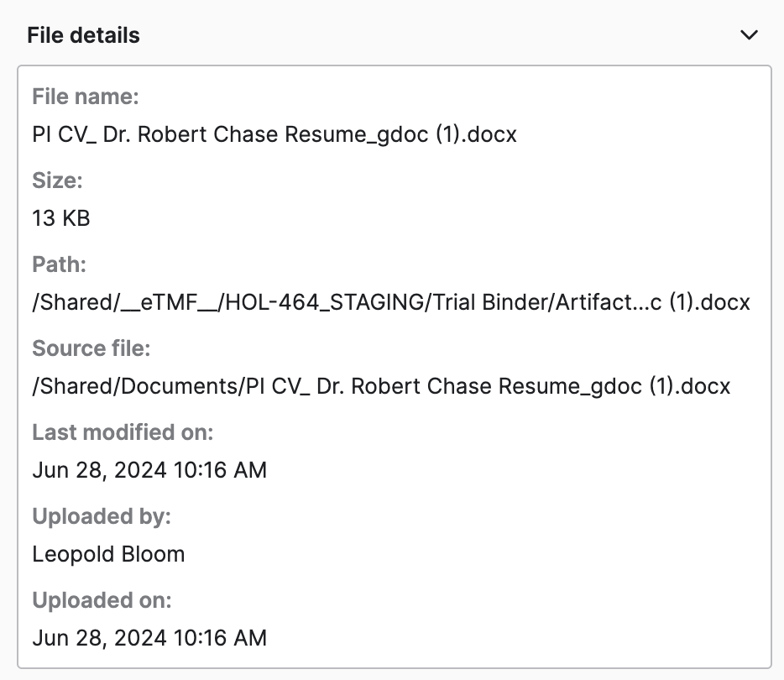Click the uploaded on date value
This screenshot has width=784, height=680.
149,639
